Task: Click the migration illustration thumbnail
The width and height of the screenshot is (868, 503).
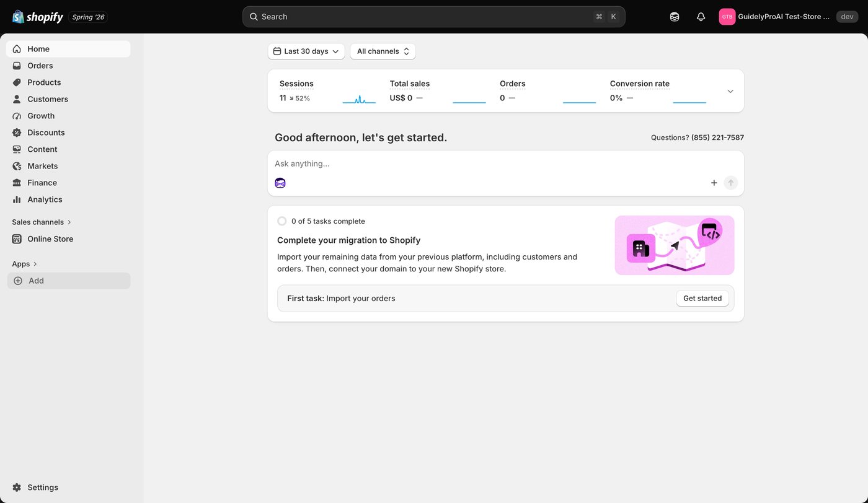Action: coord(675,245)
